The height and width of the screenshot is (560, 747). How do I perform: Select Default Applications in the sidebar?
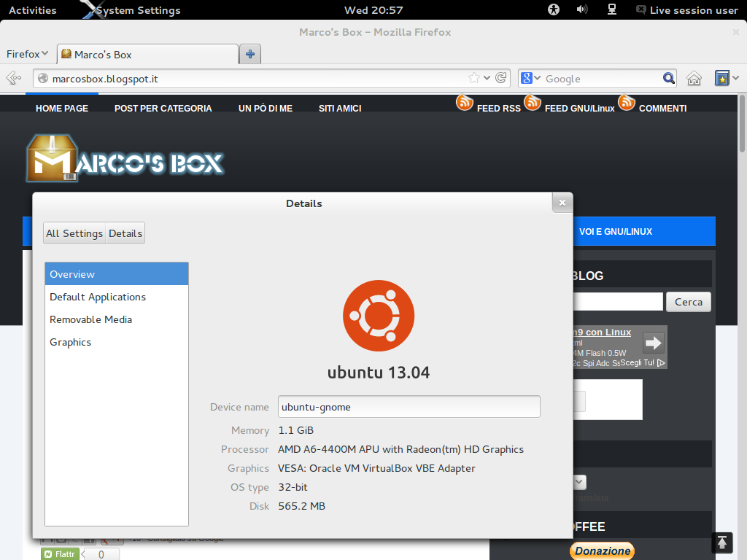[117, 297]
